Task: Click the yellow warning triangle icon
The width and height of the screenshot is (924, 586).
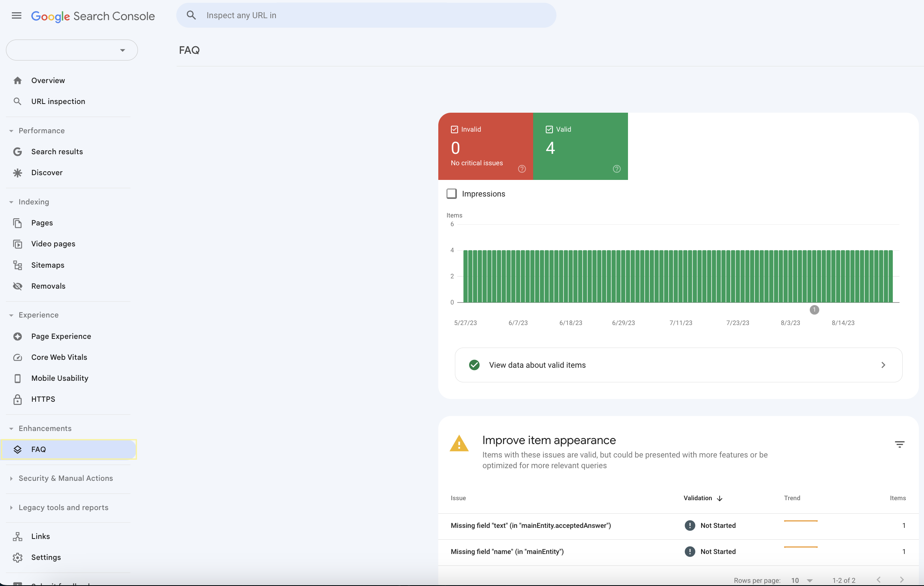Action: [x=459, y=443]
